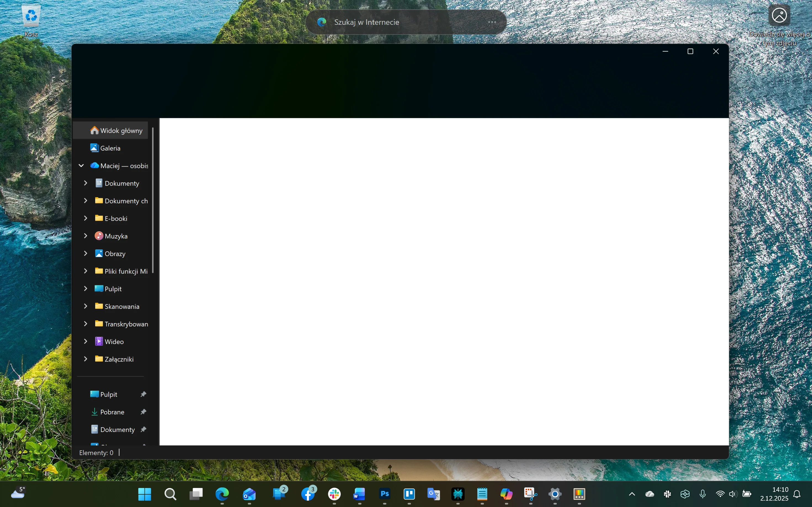Expand the Dokumenty folder chevron
Viewport: 812px width, 507px height.
click(86, 183)
